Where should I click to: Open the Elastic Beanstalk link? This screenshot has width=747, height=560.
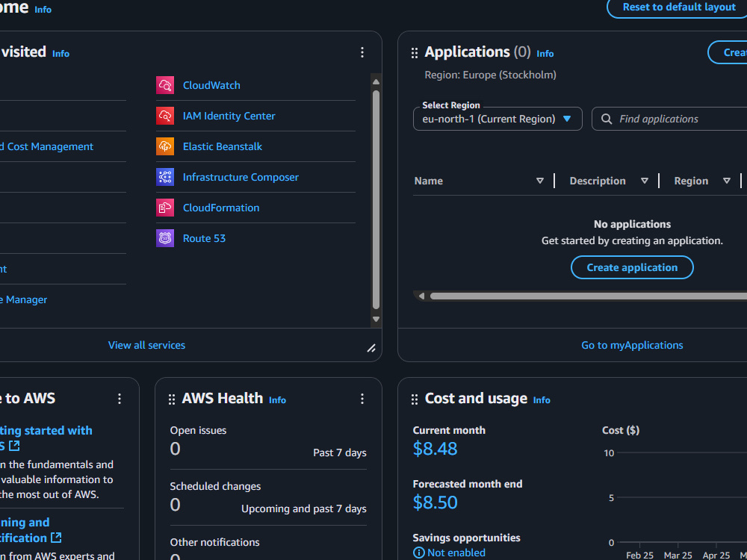tap(223, 146)
